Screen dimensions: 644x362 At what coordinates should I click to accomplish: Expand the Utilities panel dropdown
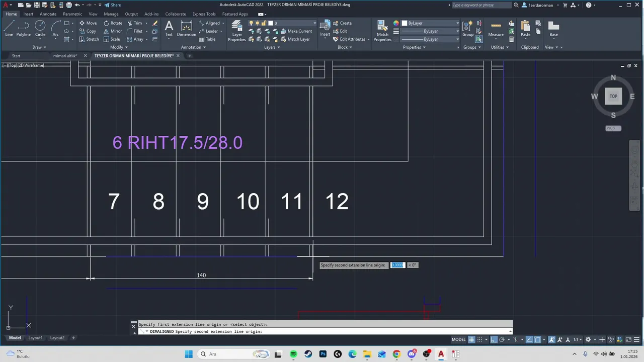pyautogui.click(x=500, y=47)
